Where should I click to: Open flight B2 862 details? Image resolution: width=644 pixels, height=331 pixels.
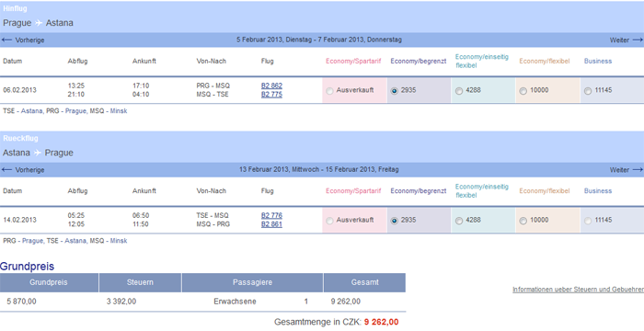tap(271, 86)
